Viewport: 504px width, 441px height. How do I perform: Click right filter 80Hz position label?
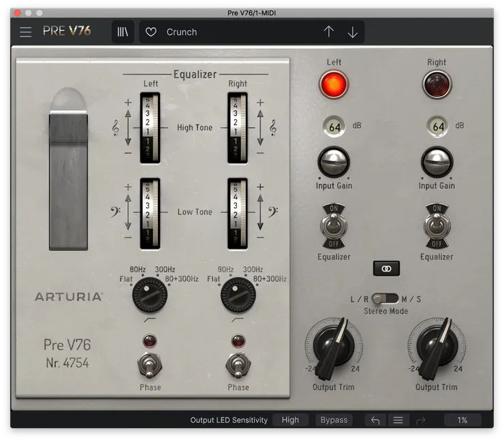click(225, 269)
